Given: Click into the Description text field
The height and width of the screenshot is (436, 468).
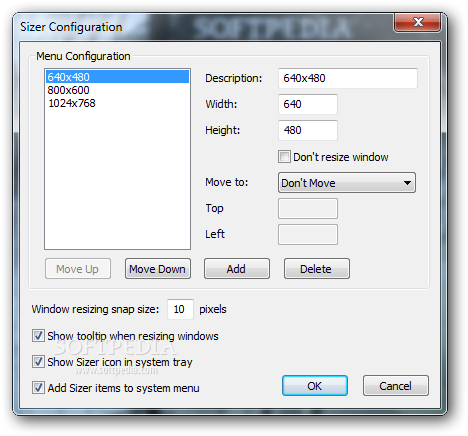Looking at the screenshot, I should [348, 78].
